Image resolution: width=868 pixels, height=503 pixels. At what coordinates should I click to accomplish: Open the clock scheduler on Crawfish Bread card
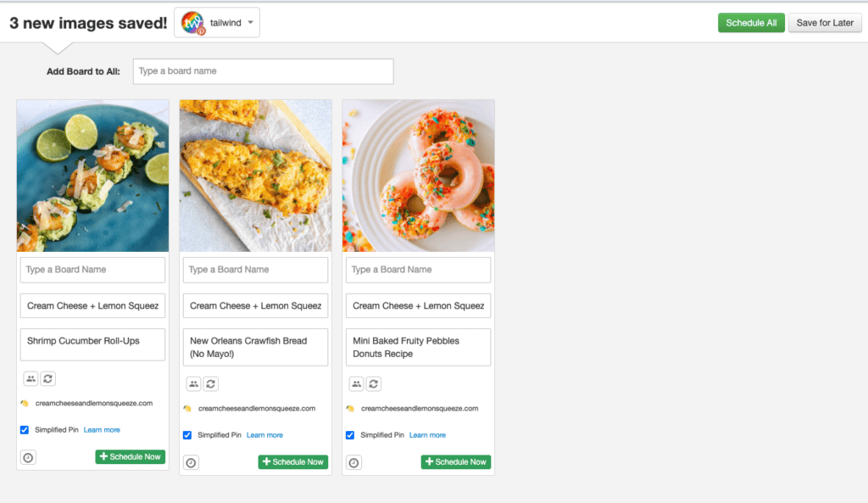(191, 462)
